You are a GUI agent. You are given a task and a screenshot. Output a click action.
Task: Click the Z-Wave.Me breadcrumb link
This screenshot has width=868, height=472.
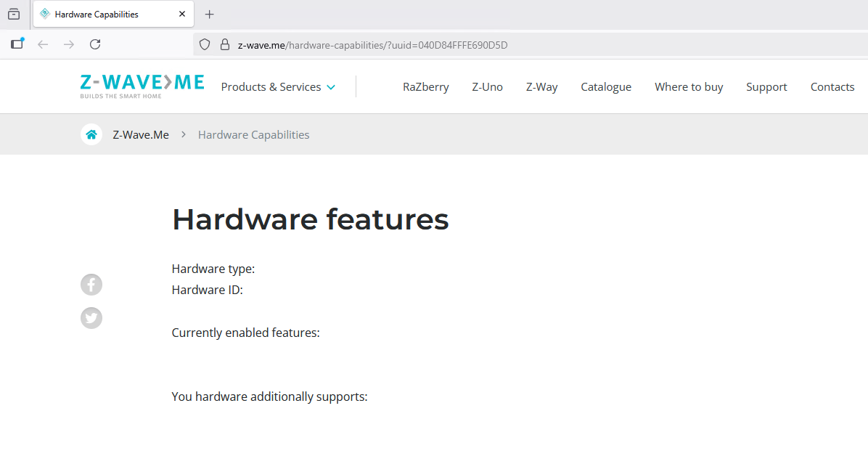point(141,135)
